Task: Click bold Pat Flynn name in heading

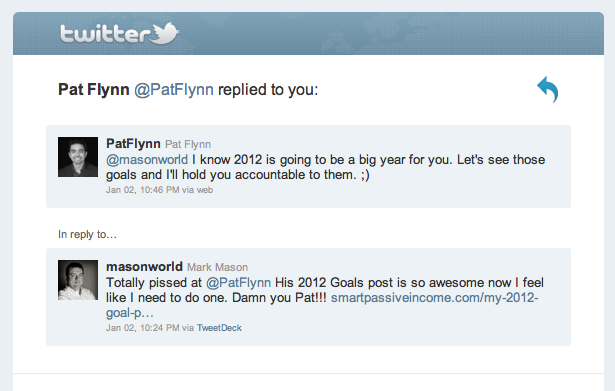Action: click(94, 89)
